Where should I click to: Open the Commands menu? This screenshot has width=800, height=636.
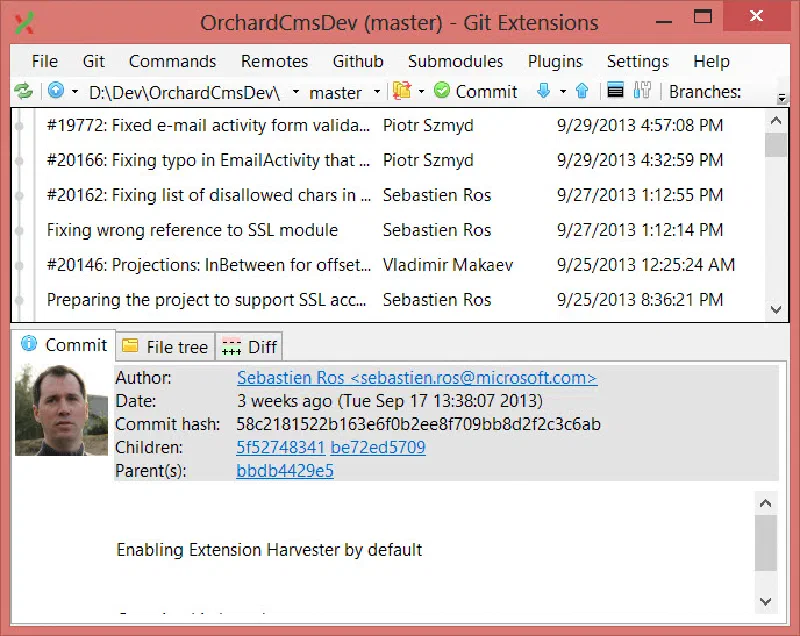click(172, 61)
